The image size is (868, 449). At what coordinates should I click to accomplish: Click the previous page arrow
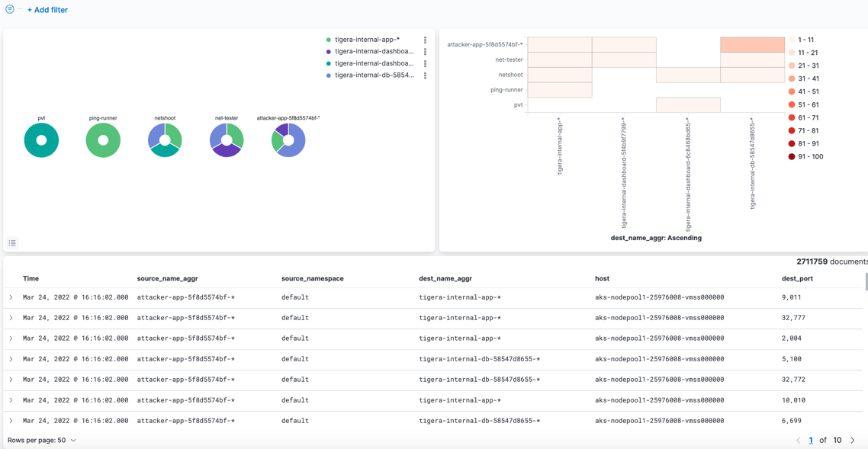coord(798,440)
